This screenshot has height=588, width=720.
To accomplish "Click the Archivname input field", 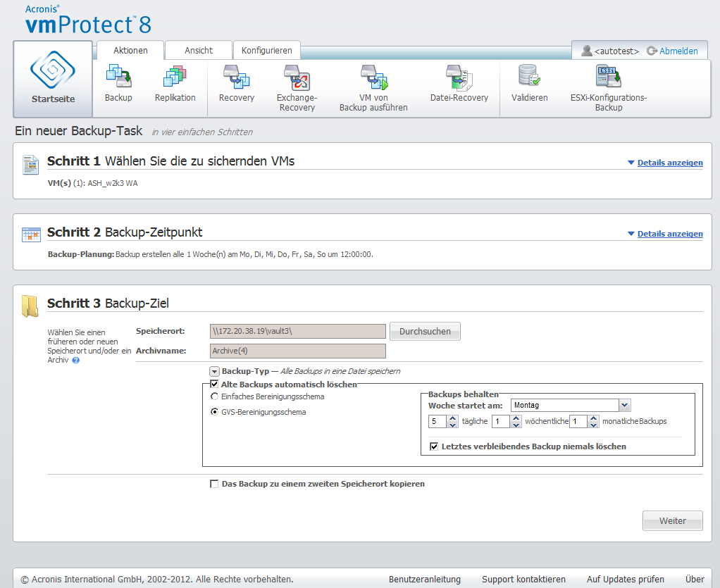I will [297, 351].
